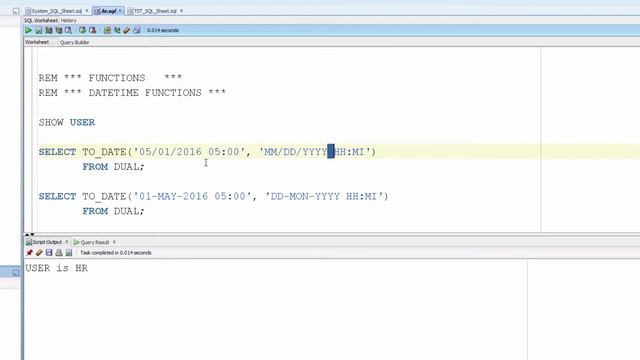Screen dimensions: 640x360
Task: Save the Script Output using disk icon
Action: pyautogui.click(x=49, y=253)
